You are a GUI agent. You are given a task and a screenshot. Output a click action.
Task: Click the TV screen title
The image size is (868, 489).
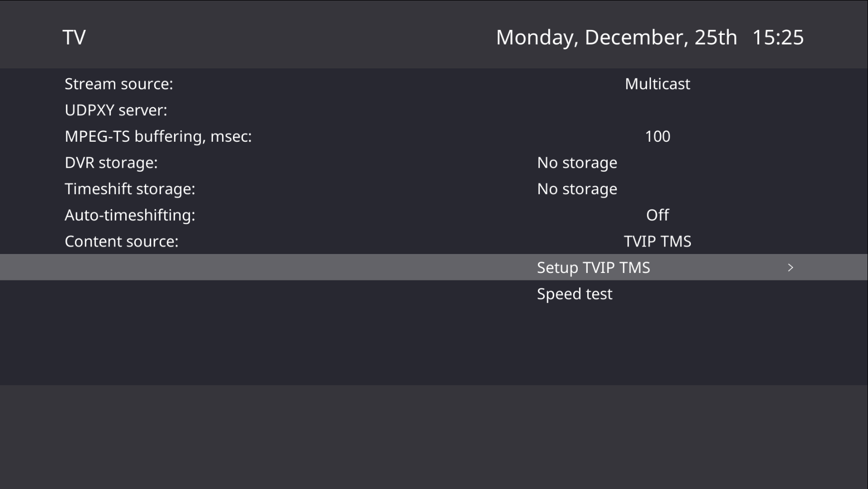[x=74, y=37]
